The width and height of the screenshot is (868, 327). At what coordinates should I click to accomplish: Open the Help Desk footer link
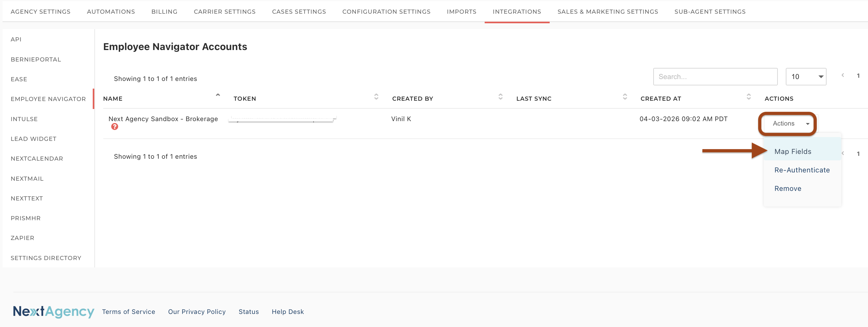click(287, 312)
